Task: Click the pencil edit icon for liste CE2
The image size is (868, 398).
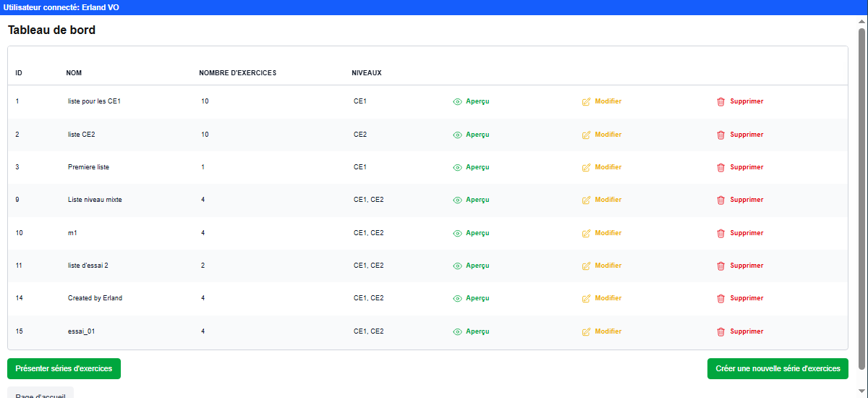Action: coord(587,135)
